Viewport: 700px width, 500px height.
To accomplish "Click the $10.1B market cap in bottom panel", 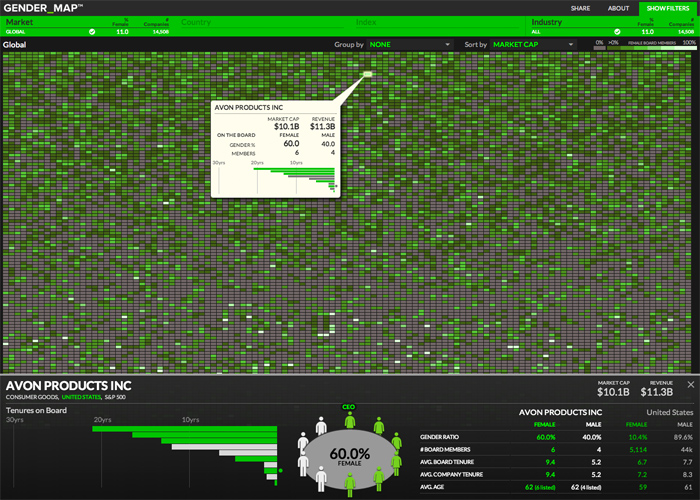I will (613, 392).
